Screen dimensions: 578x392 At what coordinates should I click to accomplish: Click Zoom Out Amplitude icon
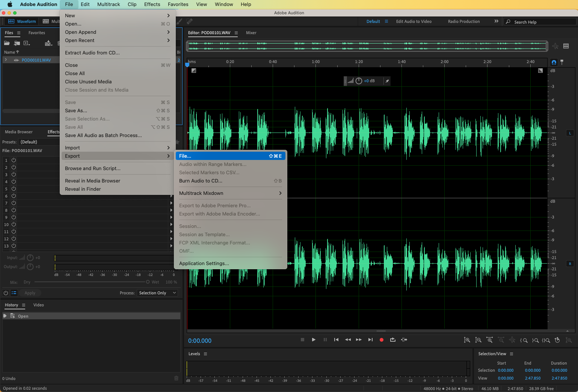(x=478, y=340)
